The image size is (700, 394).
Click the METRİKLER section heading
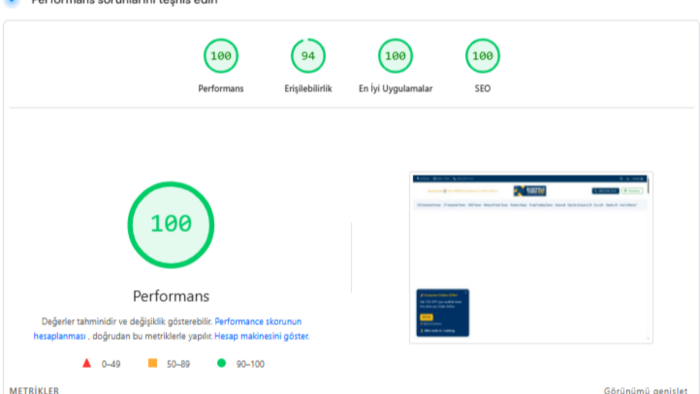pyautogui.click(x=34, y=390)
